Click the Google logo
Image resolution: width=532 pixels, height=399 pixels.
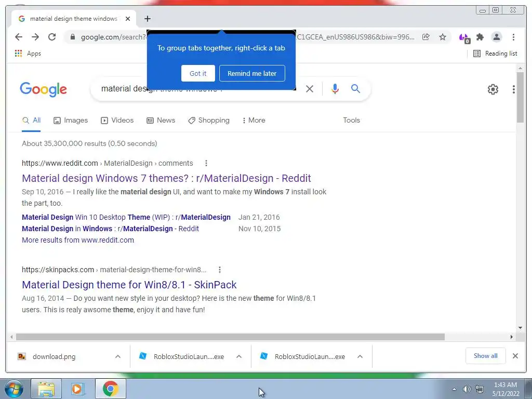tap(44, 89)
